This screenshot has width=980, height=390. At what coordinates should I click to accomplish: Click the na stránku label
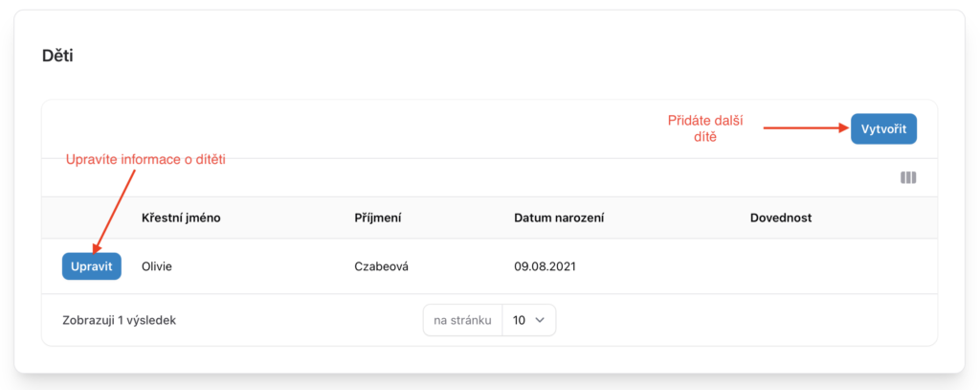click(462, 321)
